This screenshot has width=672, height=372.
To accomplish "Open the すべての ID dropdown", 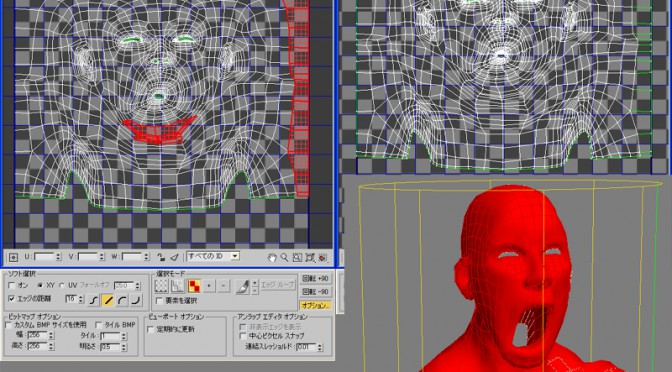I will tap(234, 256).
